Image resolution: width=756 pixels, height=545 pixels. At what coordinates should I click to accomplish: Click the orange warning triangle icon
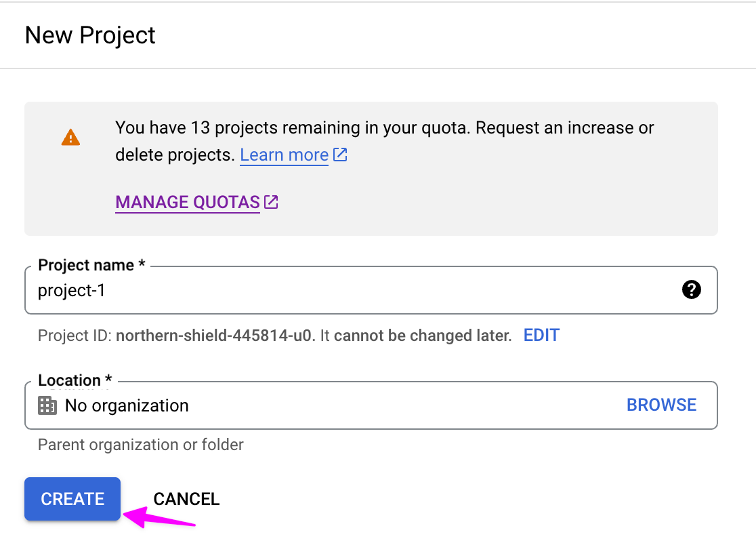(x=70, y=138)
